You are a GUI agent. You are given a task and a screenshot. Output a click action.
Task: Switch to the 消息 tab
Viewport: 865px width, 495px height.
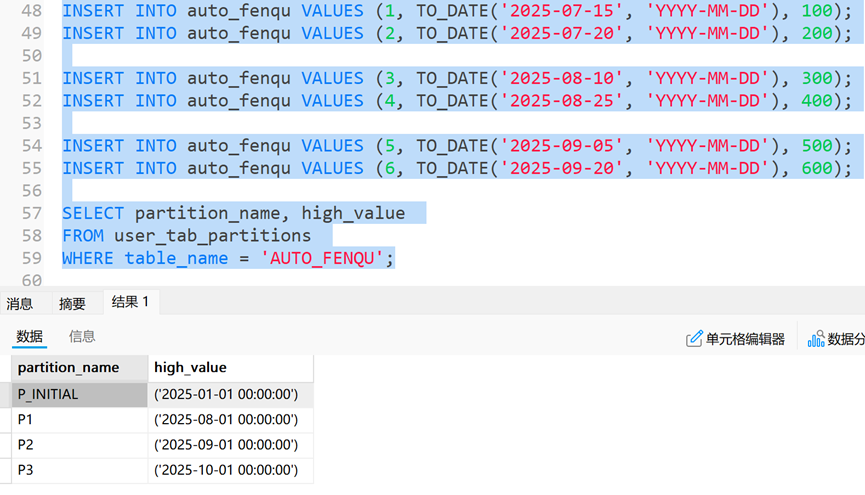tap(20, 304)
